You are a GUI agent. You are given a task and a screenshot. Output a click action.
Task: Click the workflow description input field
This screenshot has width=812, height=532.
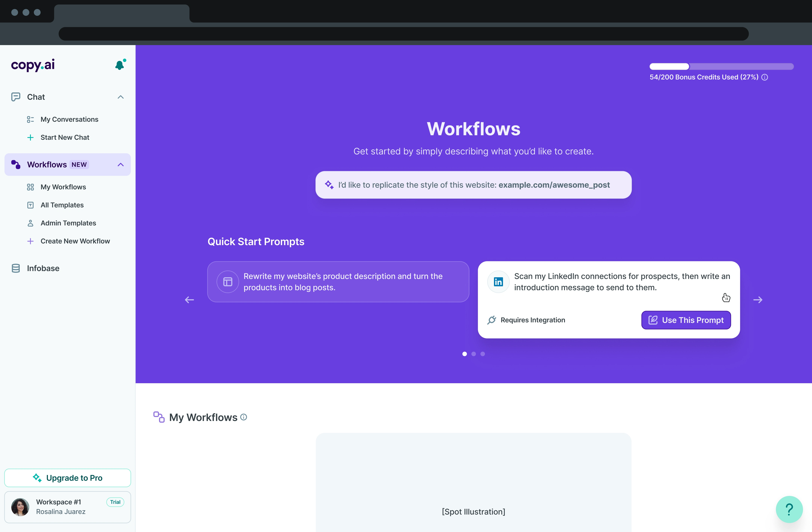pos(473,185)
